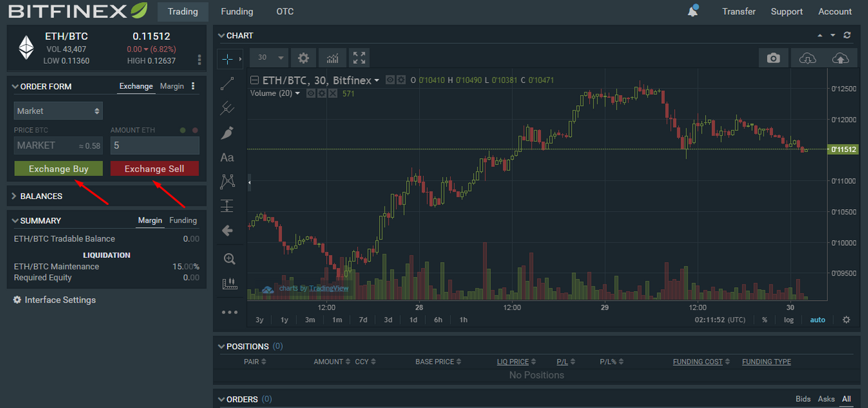Save chart layout via cloud upload icon
This screenshot has height=408, width=868.
(840, 57)
